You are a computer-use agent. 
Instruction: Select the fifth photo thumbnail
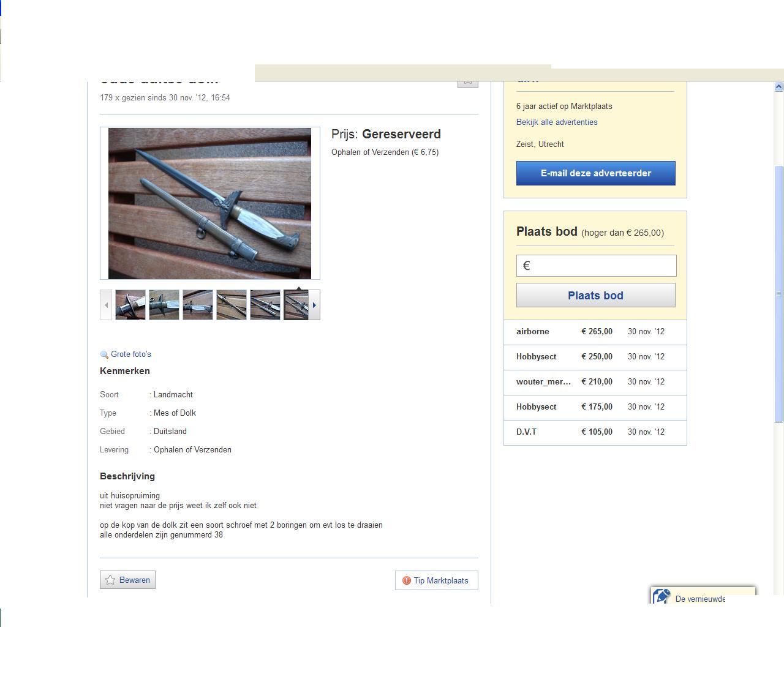pyautogui.click(x=265, y=305)
